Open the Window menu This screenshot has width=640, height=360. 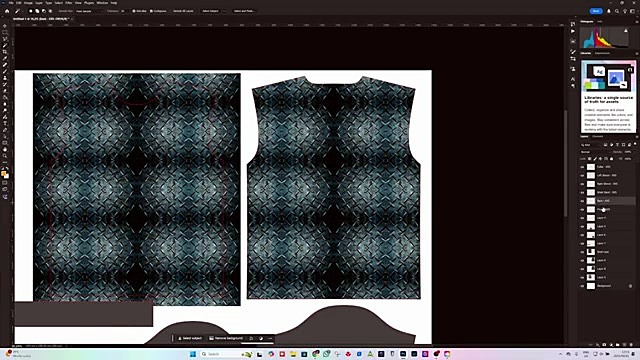tap(102, 3)
